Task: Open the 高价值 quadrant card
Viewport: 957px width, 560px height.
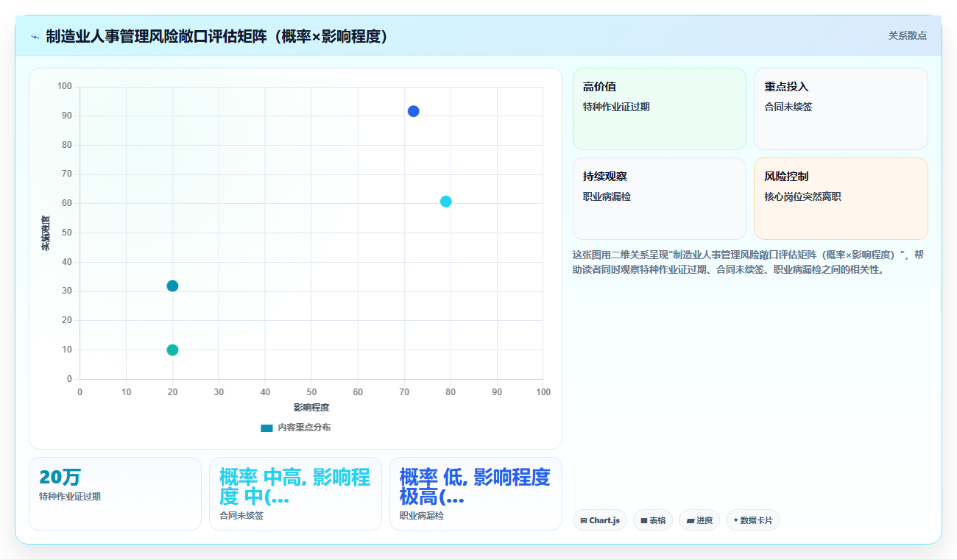Action: 660,109
